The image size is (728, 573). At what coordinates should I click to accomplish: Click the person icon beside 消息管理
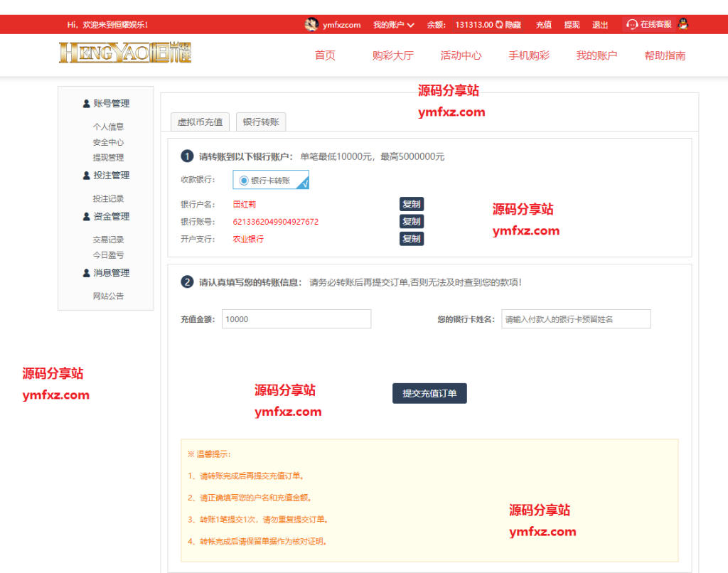(85, 272)
